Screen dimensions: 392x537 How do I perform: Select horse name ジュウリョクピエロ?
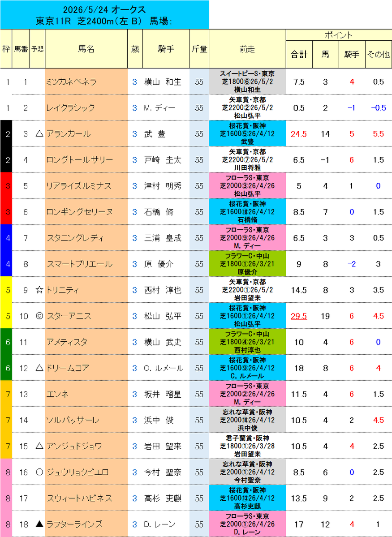click(78, 472)
